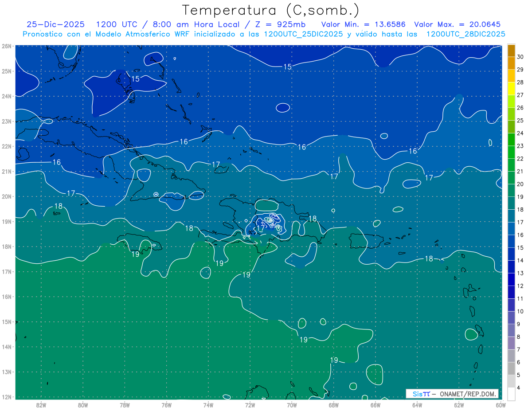Click the '17N' latitude label
Screen dimensions: 532x411
point(6,271)
